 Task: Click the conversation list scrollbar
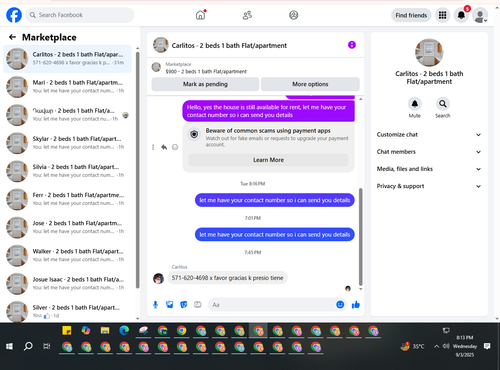[x=138, y=170]
